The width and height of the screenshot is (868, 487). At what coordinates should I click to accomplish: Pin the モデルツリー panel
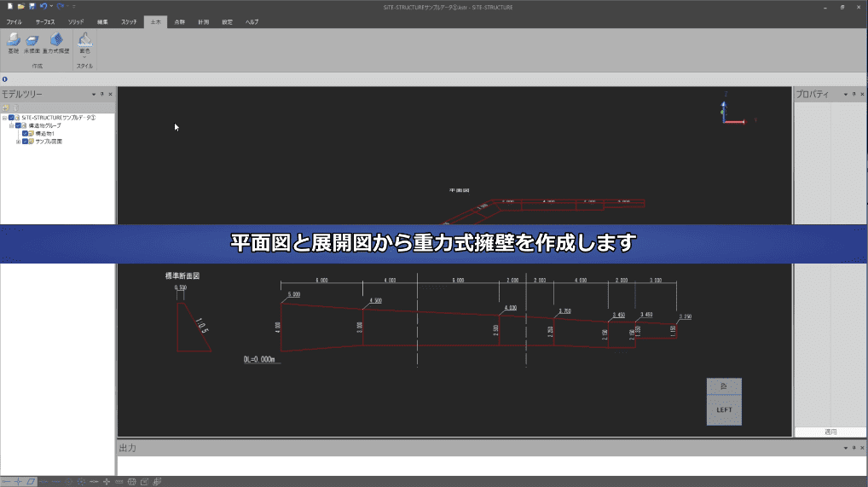click(x=101, y=94)
